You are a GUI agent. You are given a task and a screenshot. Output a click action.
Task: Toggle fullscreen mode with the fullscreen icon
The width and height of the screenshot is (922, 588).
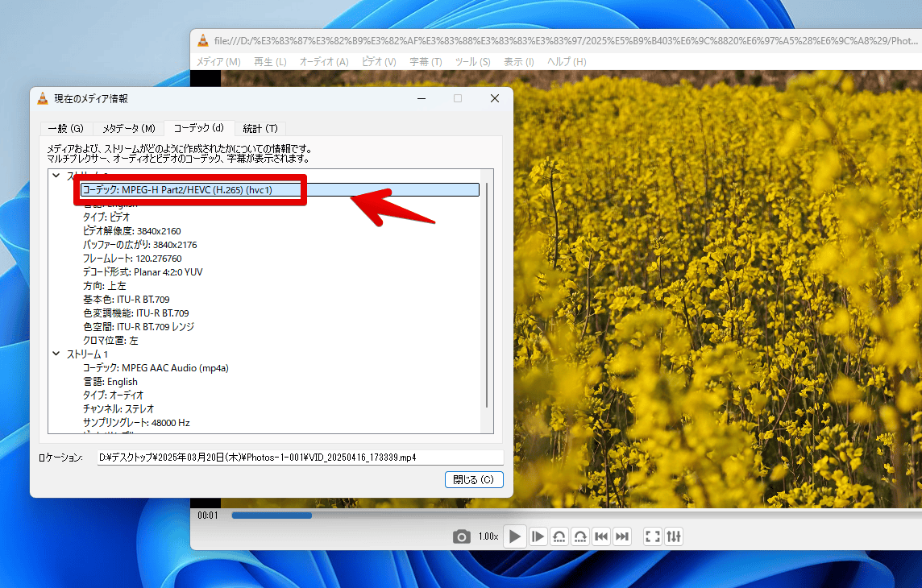(652, 536)
